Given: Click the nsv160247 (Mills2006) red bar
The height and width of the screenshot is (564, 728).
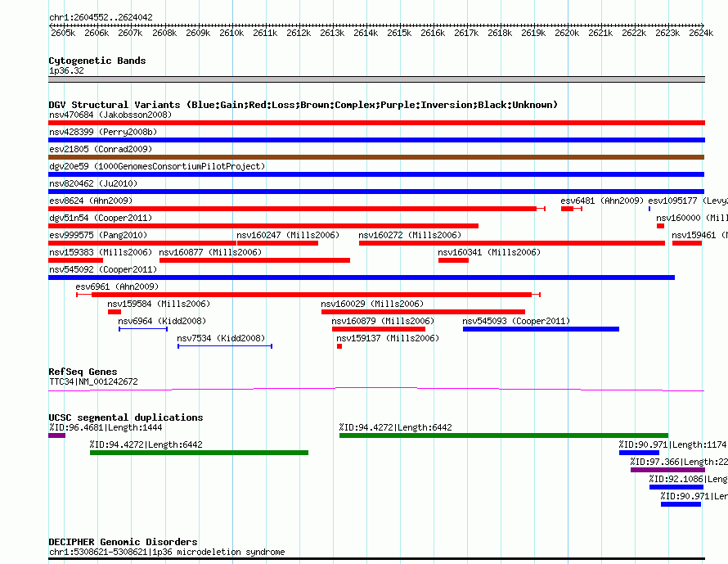Looking at the screenshot, I should coord(277,243).
